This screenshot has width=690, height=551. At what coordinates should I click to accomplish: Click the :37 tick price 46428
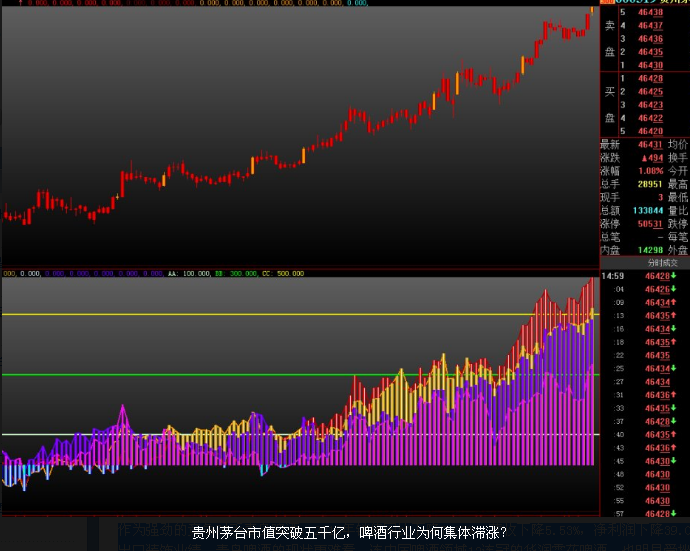pyautogui.click(x=657, y=421)
